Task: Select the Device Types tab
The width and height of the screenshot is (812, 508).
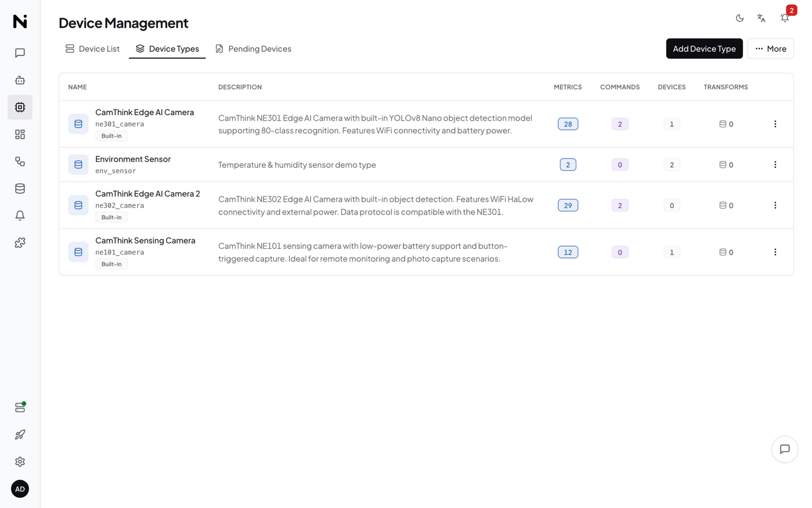Action: pos(167,49)
